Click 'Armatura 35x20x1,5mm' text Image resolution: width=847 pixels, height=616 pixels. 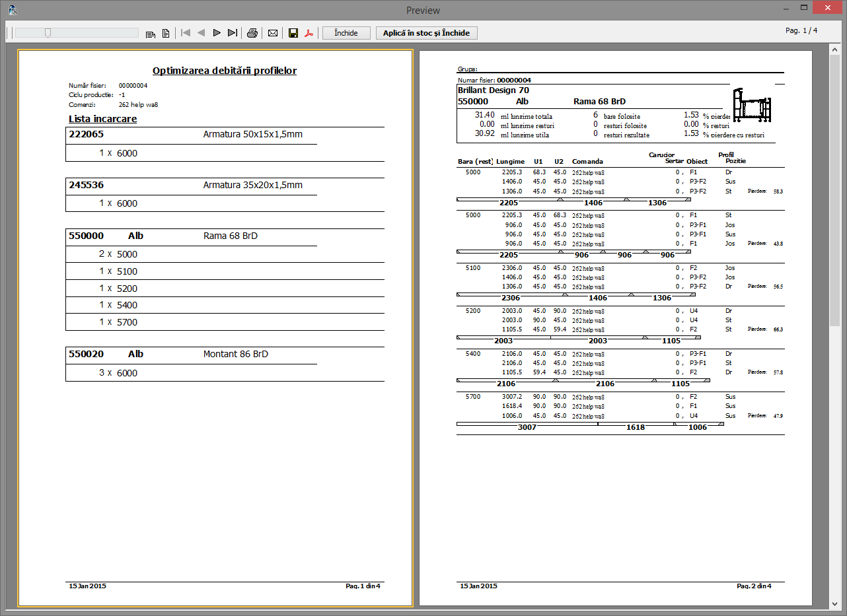pos(252,185)
